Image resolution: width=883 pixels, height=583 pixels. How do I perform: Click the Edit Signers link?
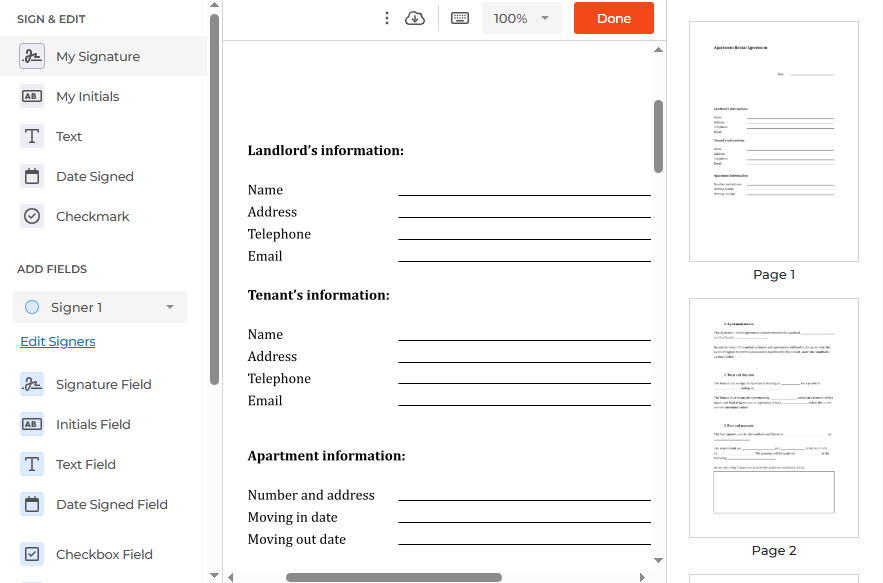58,342
